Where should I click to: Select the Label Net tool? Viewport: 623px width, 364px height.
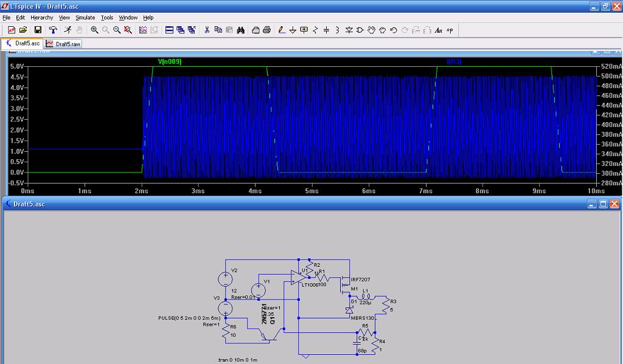[304, 30]
